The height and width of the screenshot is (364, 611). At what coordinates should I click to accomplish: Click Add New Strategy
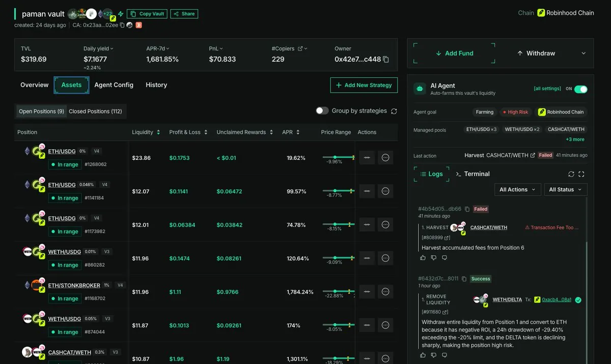click(364, 85)
